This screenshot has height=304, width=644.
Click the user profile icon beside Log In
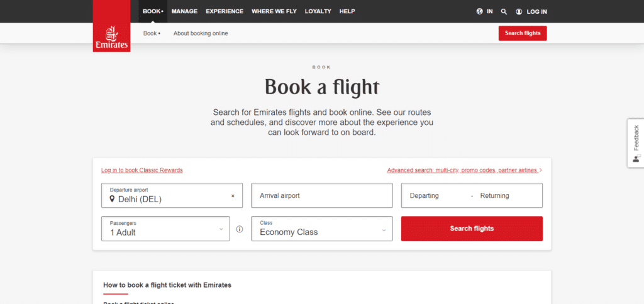[x=519, y=11]
